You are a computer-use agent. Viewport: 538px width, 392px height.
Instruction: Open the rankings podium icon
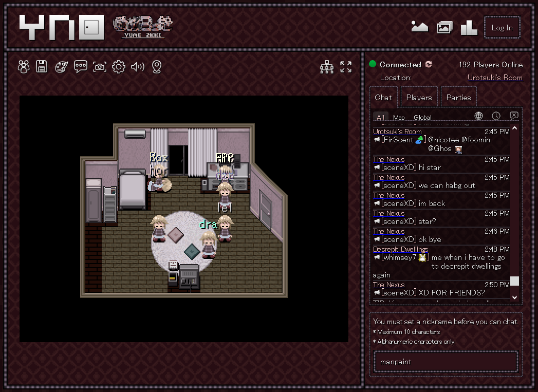469,28
